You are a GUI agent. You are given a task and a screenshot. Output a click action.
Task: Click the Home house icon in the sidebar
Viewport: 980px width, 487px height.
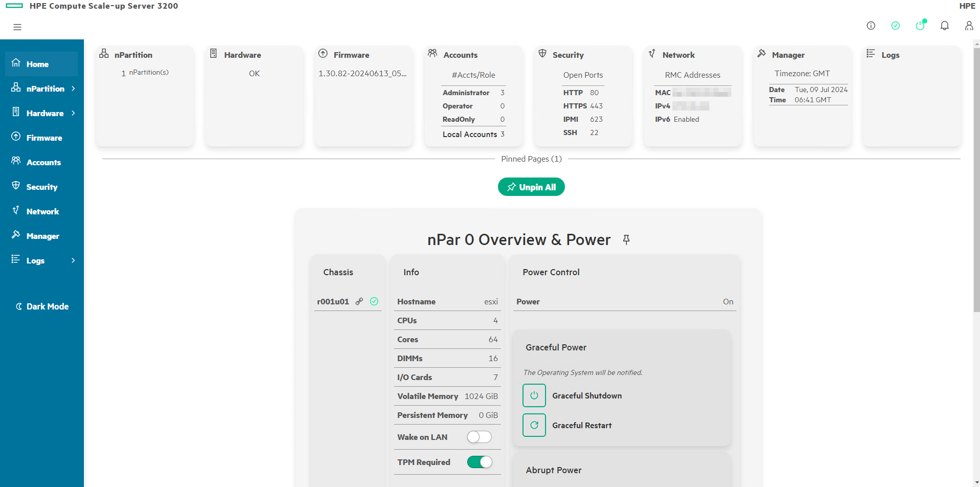point(16,63)
